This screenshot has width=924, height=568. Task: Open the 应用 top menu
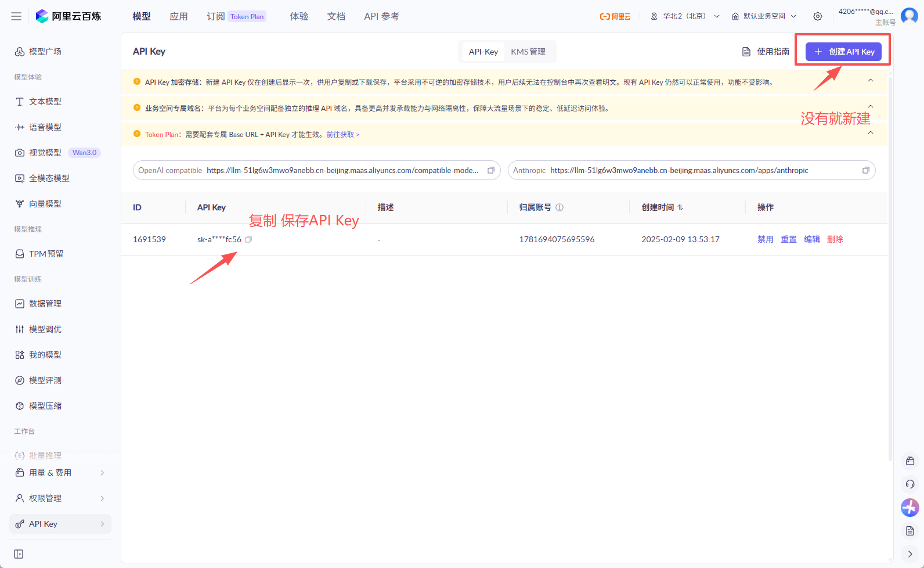(179, 16)
